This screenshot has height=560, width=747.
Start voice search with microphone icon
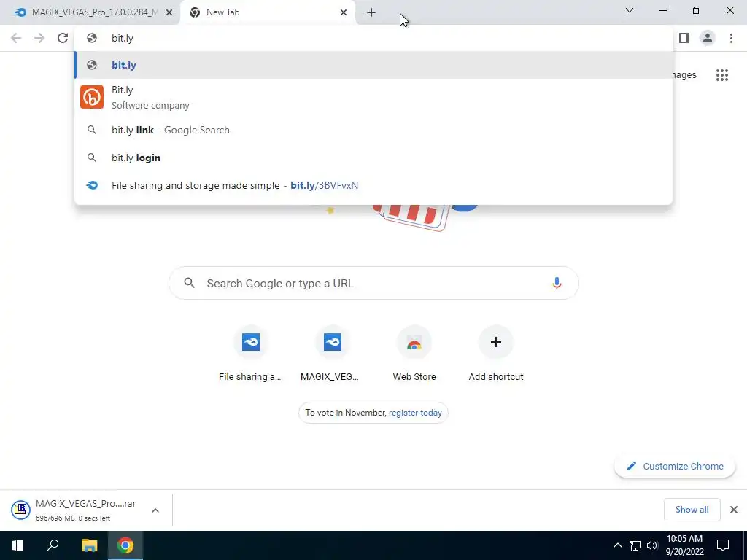[x=557, y=284]
